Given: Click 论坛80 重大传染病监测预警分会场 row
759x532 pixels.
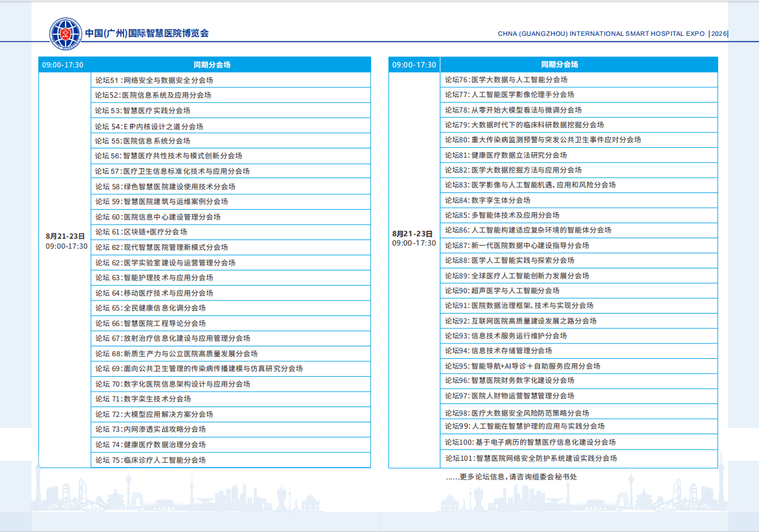Looking at the screenshot, I should tap(542, 140).
